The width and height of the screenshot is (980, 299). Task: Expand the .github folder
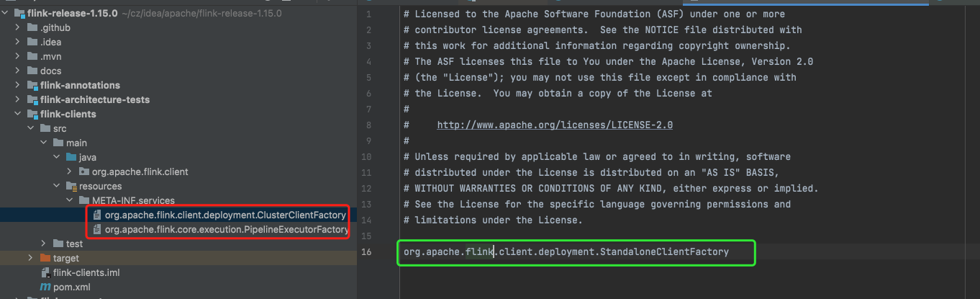pos(19,27)
